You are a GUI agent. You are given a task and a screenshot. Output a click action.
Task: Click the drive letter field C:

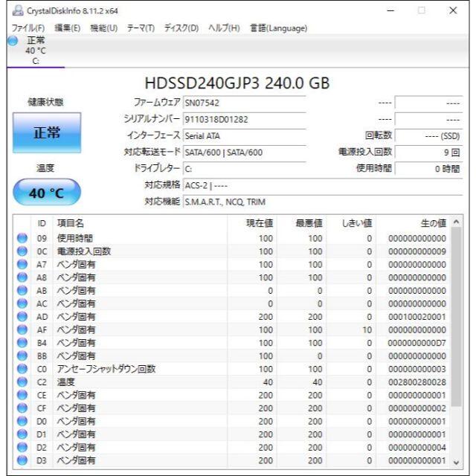pos(244,169)
